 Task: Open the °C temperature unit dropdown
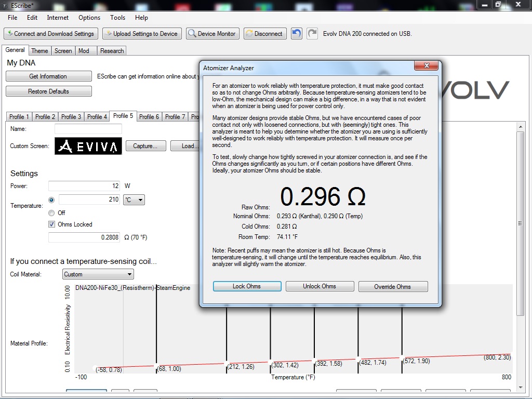[x=134, y=200]
